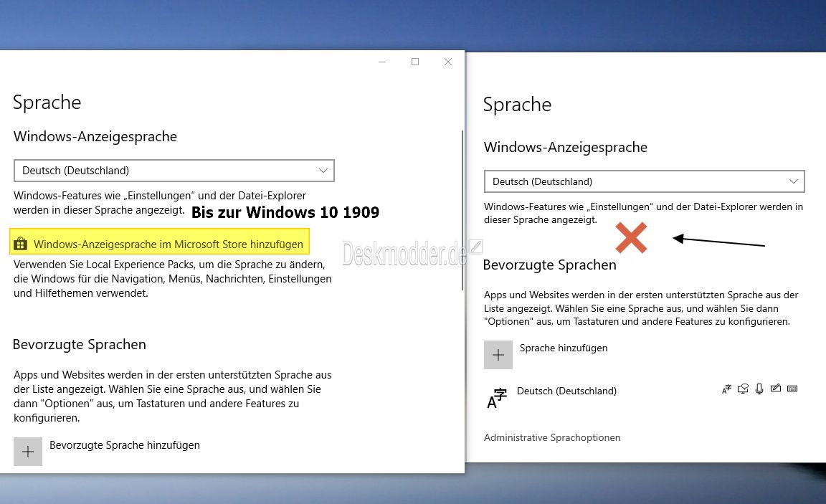Image resolution: width=826 pixels, height=504 pixels.
Task: Click Sprache heading in left window
Action: coord(47,103)
